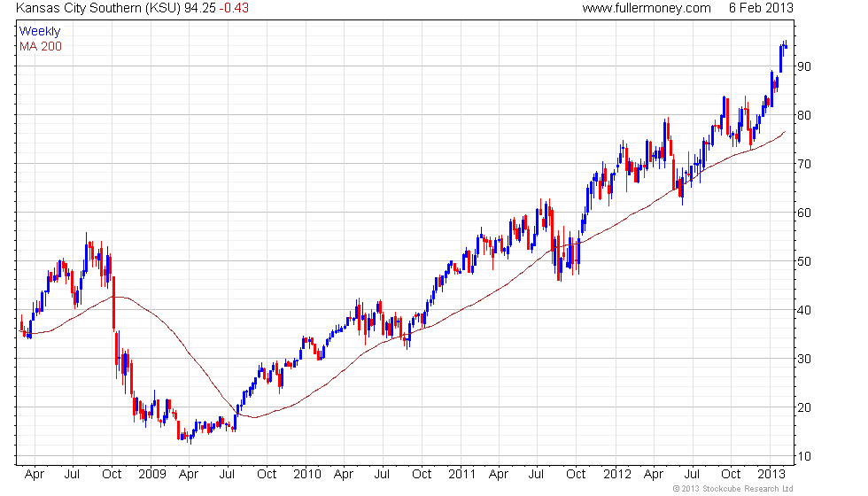Click the 2010 year label on time axis

coord(307,475)
